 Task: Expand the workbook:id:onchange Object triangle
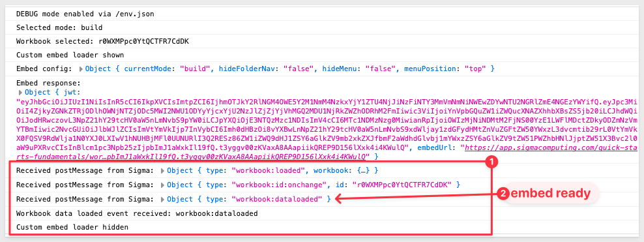(163, 185)
